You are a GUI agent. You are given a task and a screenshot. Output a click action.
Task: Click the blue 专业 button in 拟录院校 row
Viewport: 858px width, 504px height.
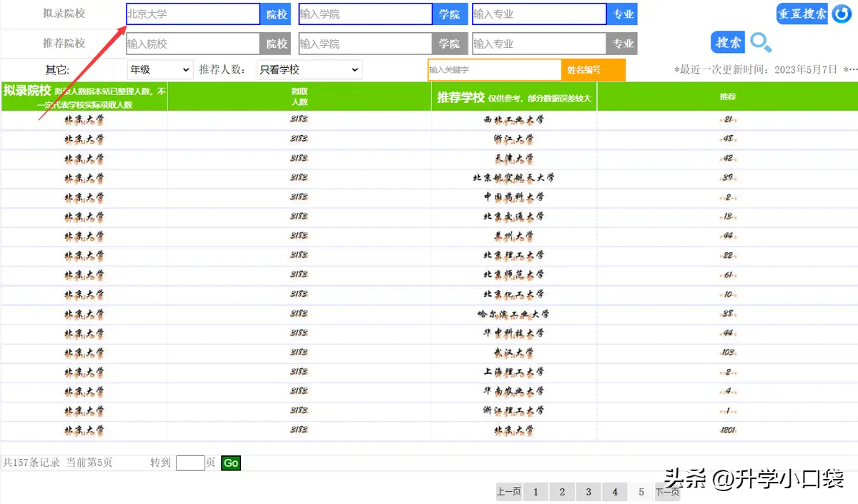click(x=622, y=14)
